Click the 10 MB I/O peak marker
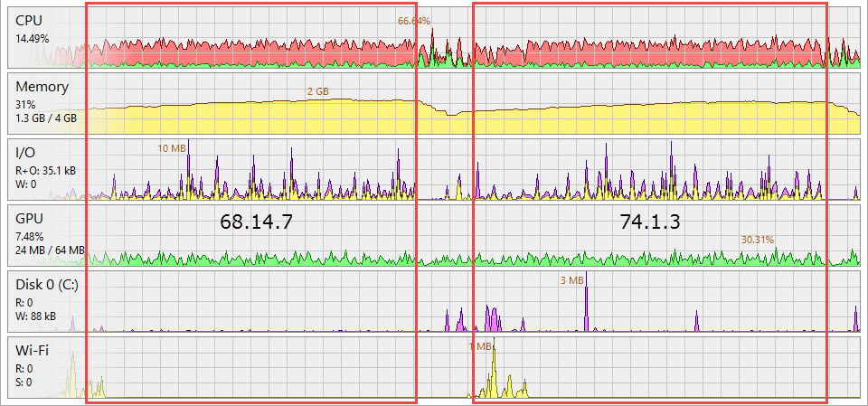The height and width of the screenshot is (406, 868). pos(172,148)
